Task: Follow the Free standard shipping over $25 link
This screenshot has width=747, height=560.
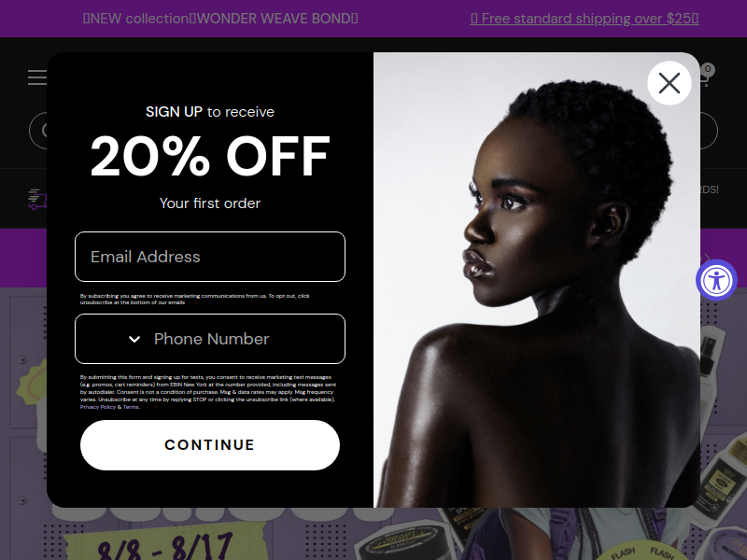Action: pos(585,19)
